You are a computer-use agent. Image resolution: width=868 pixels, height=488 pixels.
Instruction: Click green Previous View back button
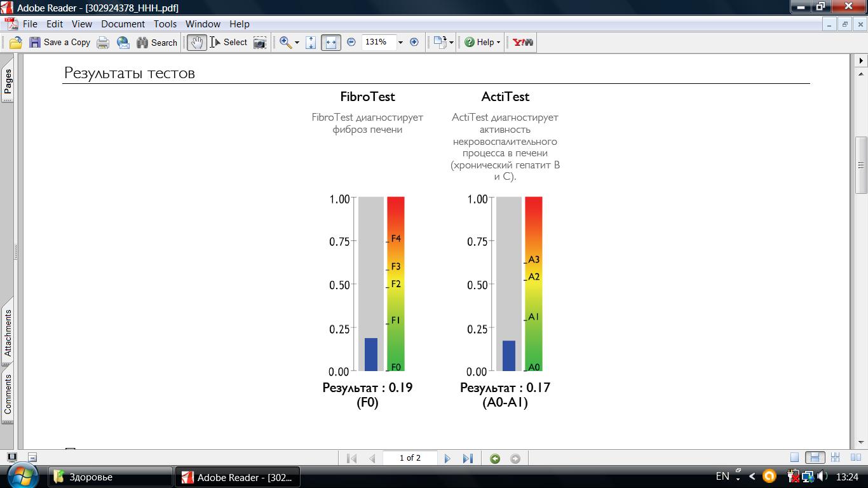click(x=495, y=459)
